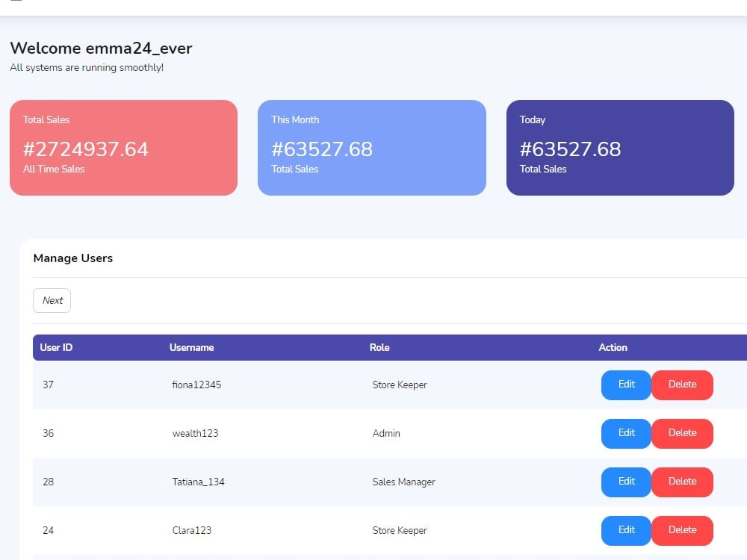Viewport: 747px width, 560px height.
Task: Click the Welcome emma24_ever heading
Action: tap(101, 48)
